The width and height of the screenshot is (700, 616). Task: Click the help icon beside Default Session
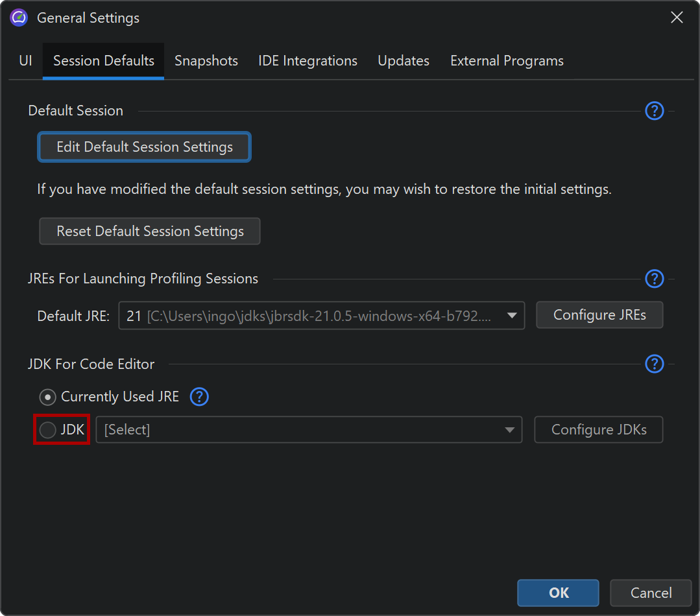tap(654, 111)
